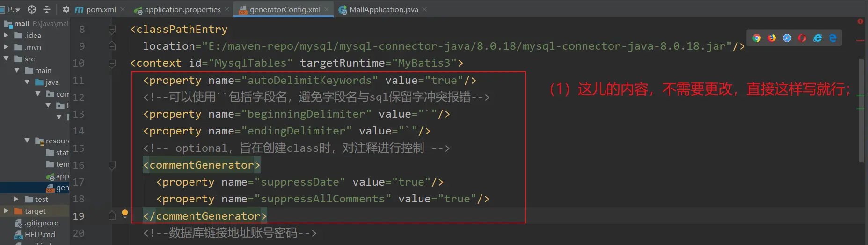This screenshot has width=868, height=245.
Task: Expand the .mvn folder arrow
Action: pos(6,47)
